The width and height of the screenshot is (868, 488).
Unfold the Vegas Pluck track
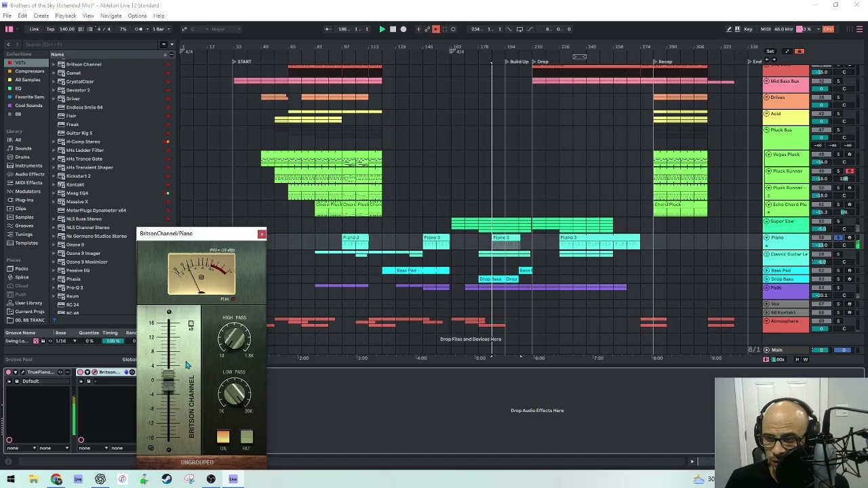(769, 155)
